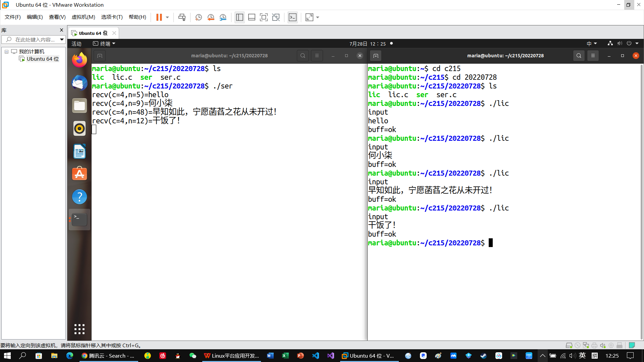Toggle the library sidebar view

[239, 17]
